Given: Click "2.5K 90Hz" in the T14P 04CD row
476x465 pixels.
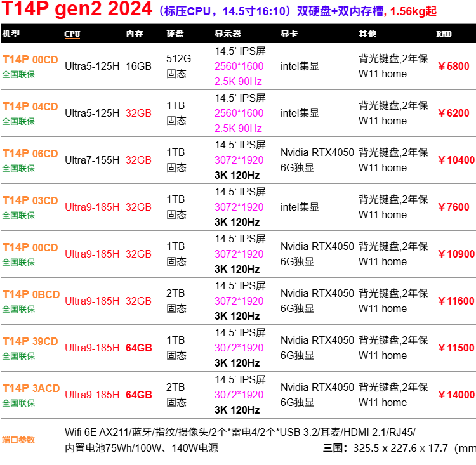Looking at the screenshot, I should pyautogui.click(x=238, y=128).
